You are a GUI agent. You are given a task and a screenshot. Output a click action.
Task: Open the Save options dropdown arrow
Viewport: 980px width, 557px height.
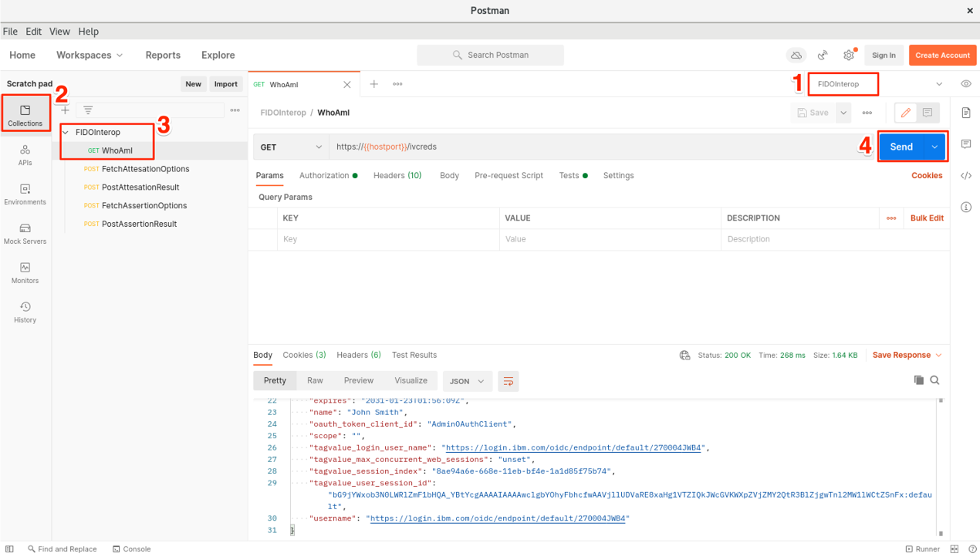[x=843, y=113]
